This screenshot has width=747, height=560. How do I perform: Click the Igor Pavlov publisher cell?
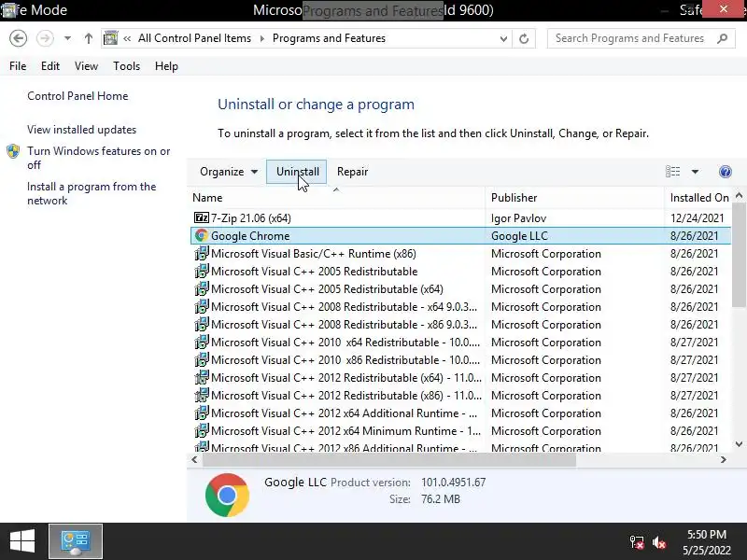point(519,218)
